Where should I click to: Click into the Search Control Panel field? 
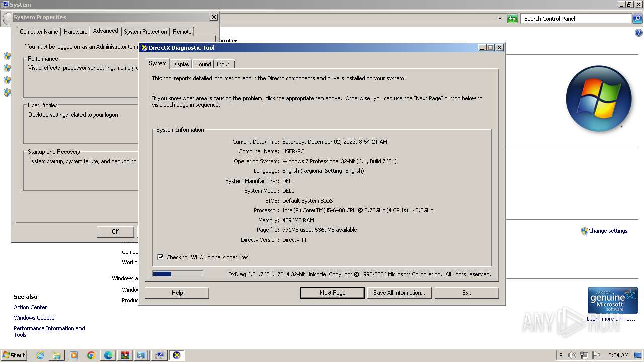576,19
